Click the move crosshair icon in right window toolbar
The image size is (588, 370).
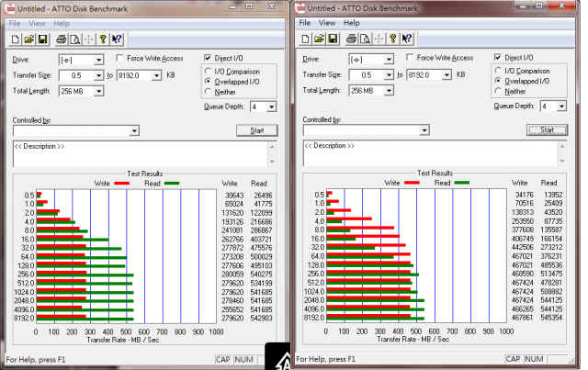point(379,39)
